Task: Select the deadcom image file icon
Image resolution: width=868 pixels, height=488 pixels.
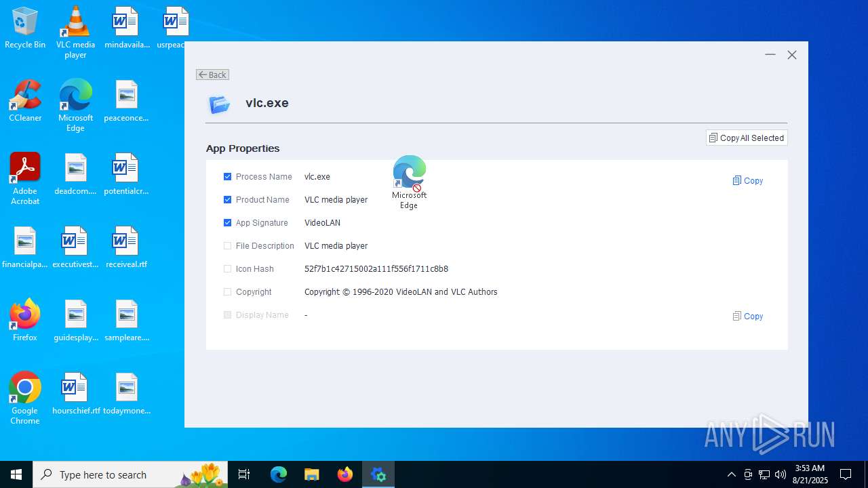Action: pyautogui.click(x=75, y=174)
